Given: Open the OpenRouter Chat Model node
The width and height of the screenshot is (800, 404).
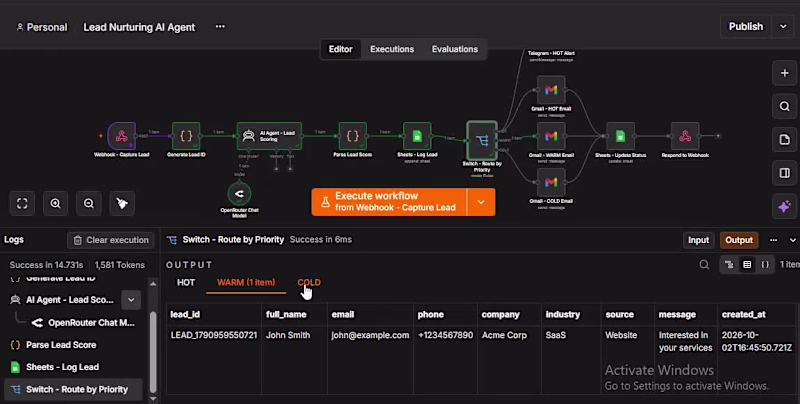Looking at the screenshot, I should (x=239, y=194).
